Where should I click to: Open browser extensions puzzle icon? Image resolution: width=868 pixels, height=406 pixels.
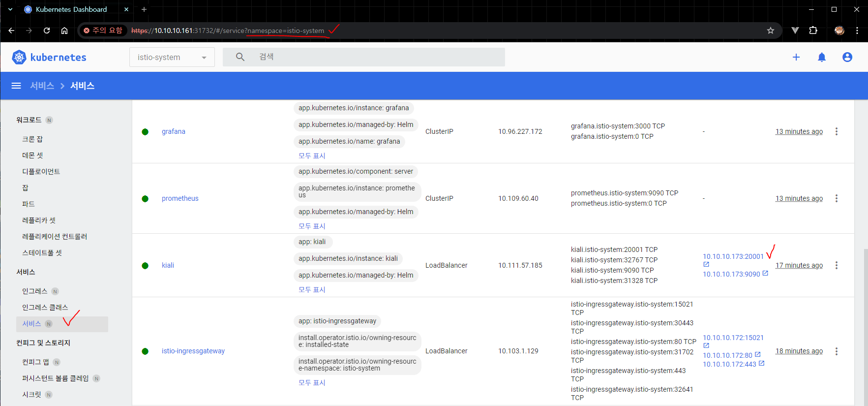813,31
